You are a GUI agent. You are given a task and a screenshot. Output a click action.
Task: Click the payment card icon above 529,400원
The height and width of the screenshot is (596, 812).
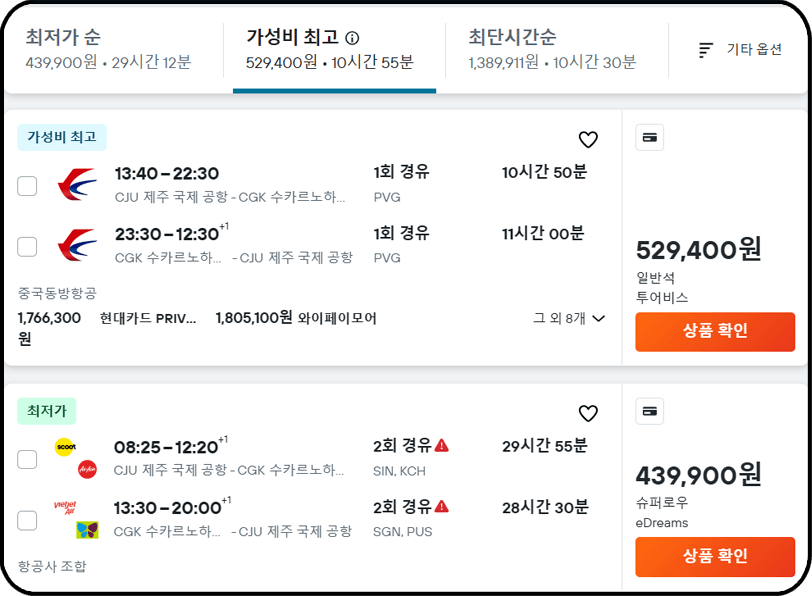pos(649,137)
